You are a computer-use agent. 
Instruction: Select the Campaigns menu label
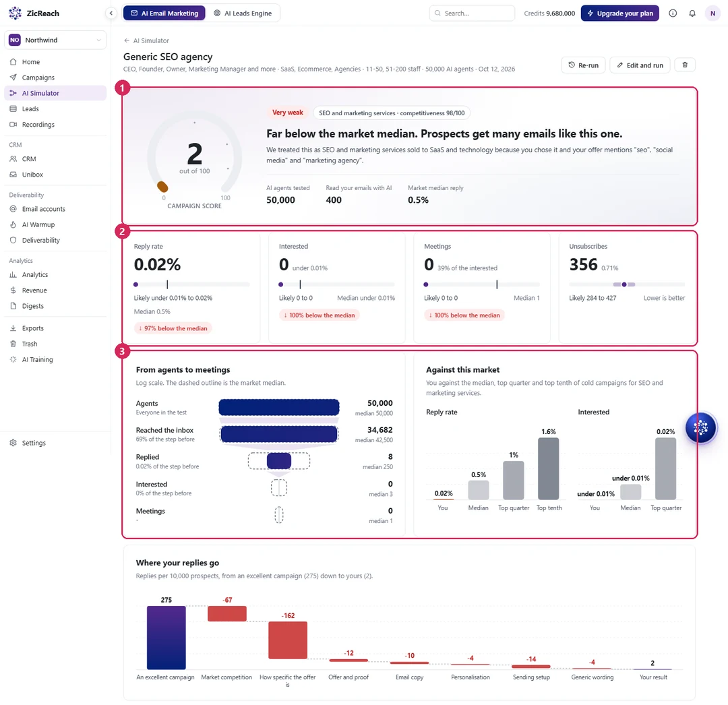38,78
